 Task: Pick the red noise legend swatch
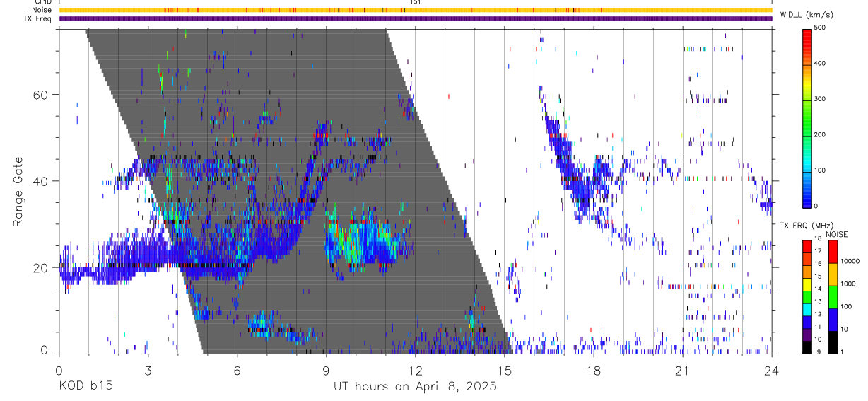[833, 252]
